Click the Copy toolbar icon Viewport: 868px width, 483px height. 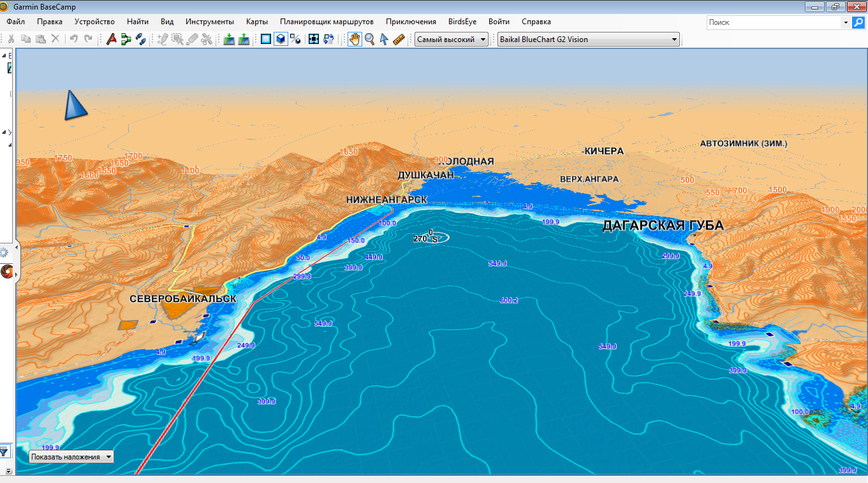coord(26,39)
